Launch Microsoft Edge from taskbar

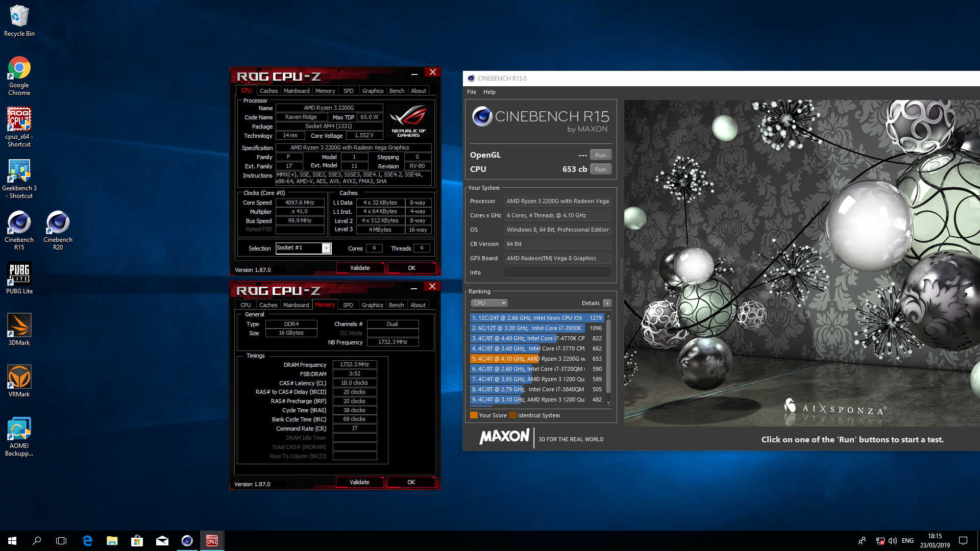[x=87, y=541]
